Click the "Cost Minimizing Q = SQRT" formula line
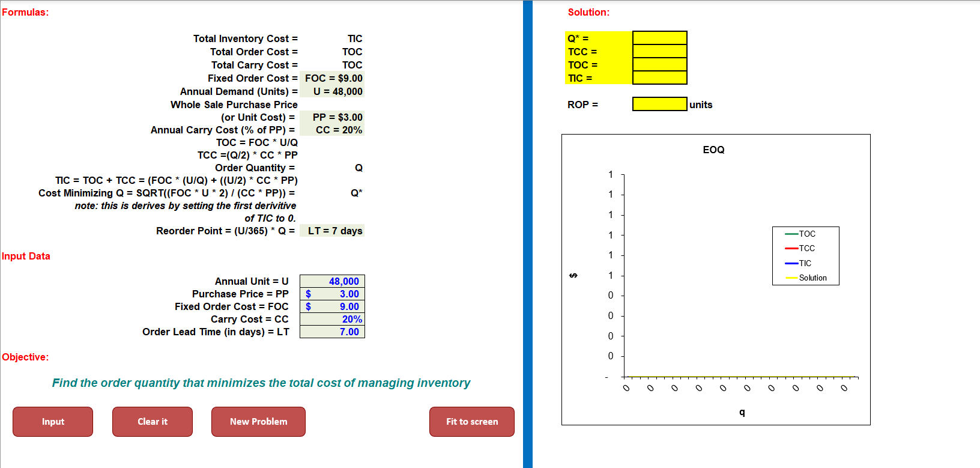The width and height of the screenshot is (980, 468). (x=167, y=193)
